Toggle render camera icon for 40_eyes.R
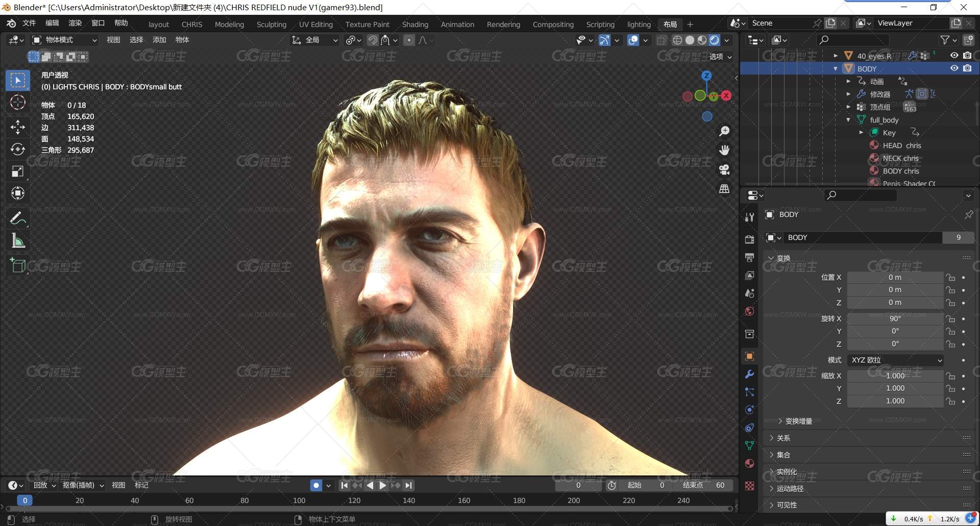This screenshot has width=980, height=526. click(967, 56)
